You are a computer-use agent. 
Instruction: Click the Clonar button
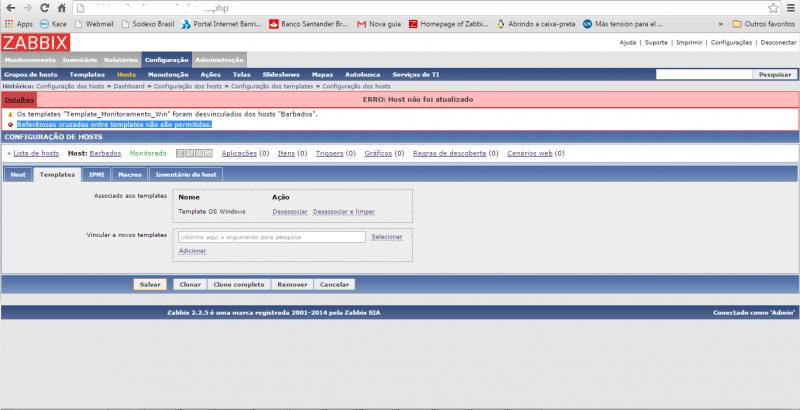click(190, 285)
